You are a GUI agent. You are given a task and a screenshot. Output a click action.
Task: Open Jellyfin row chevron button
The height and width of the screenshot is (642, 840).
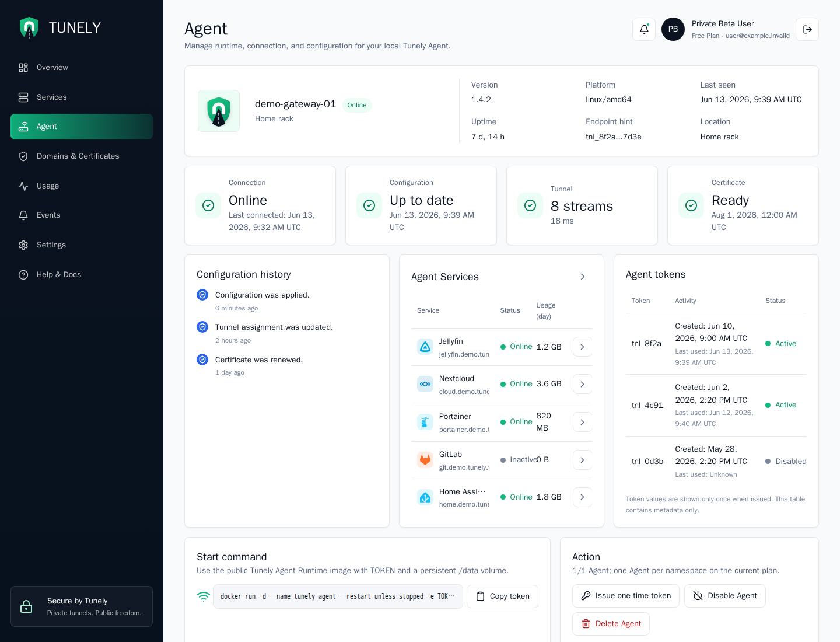(x=582, y=347)
